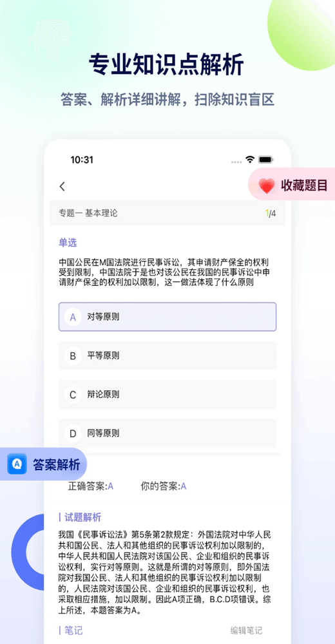335x644 pixels.
Task: Tap the 正确答案 result text
Action: tap(90, 486)
